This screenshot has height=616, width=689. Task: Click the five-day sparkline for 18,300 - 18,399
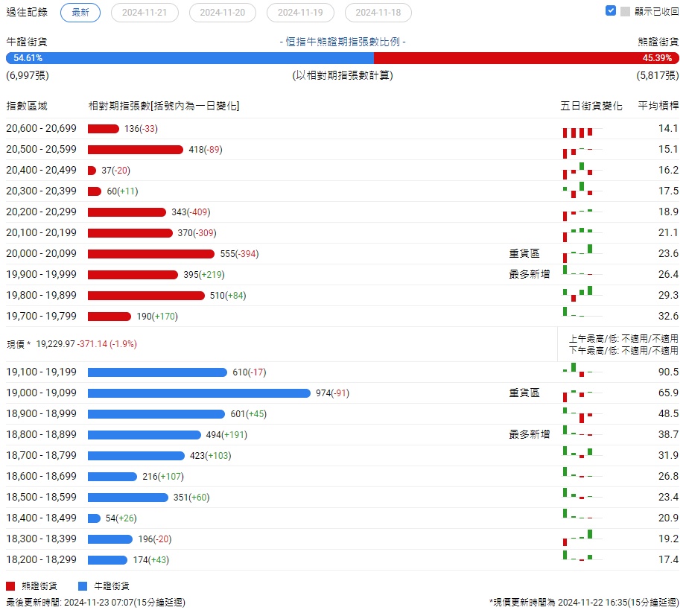(x=582, y=538)
